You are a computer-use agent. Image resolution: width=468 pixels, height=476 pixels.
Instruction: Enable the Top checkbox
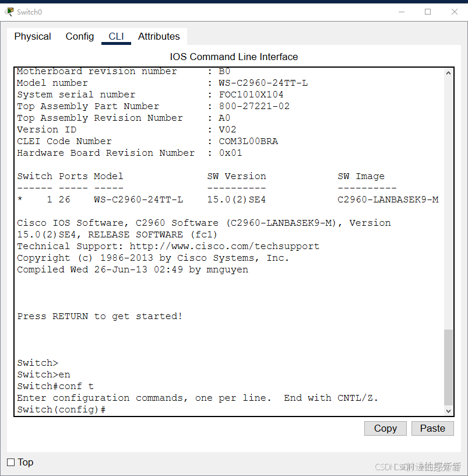point(11,463)
